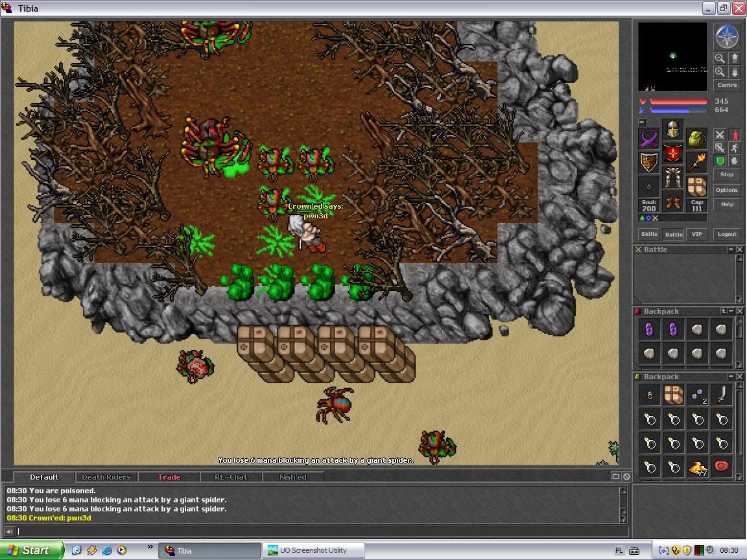The height and width of the screenshot is (560, 747).
Task: Toggle the VIP list window button
Action: click(697, 234)
